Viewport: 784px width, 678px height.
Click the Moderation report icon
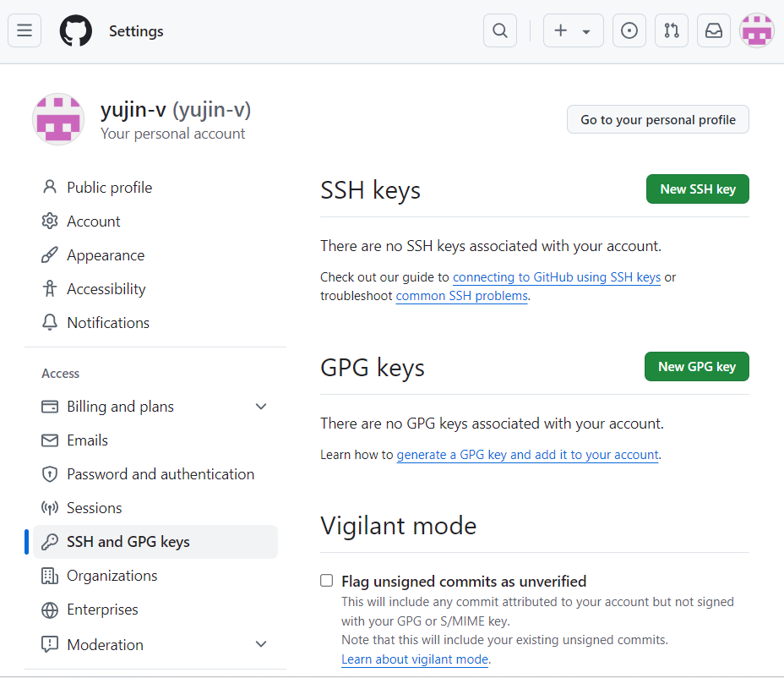(x=50, y=644)
